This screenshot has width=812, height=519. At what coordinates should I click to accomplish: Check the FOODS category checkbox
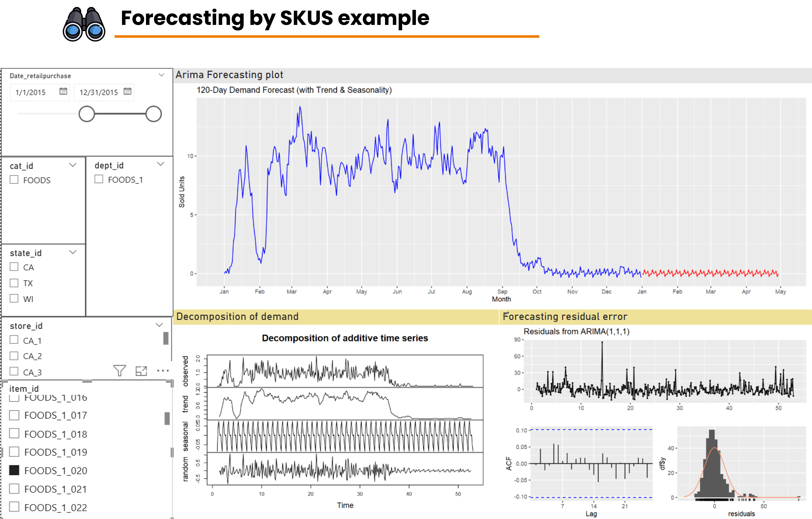pos(14,180)
